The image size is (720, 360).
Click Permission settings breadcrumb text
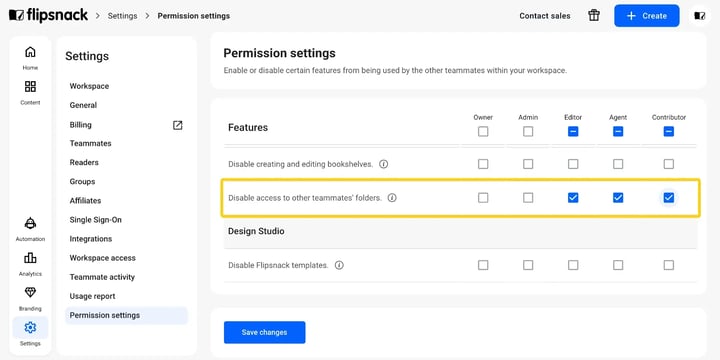194,16
